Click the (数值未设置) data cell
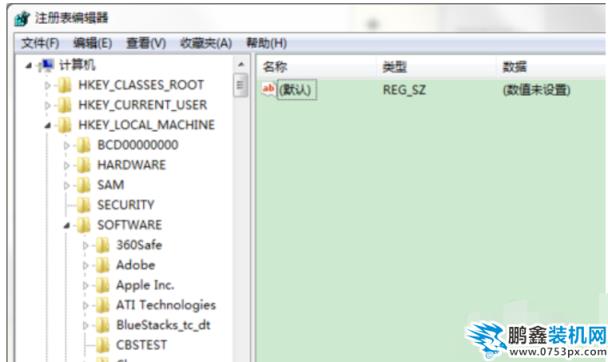This screenshot has height=362, width=608. tap(536, 90)
